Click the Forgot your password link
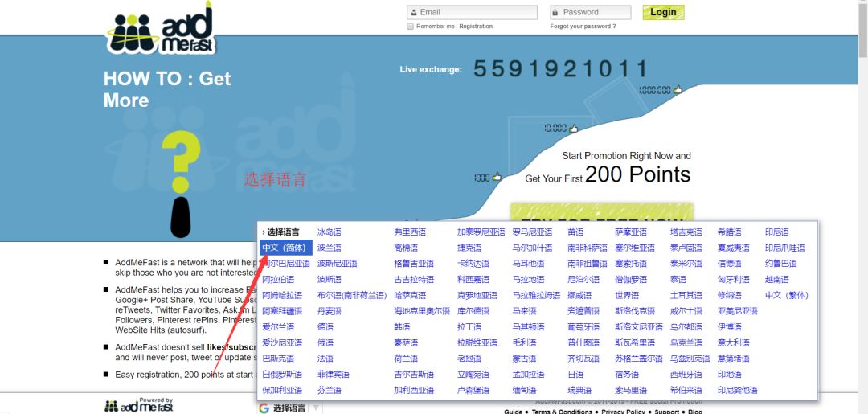 click(583, 27)
